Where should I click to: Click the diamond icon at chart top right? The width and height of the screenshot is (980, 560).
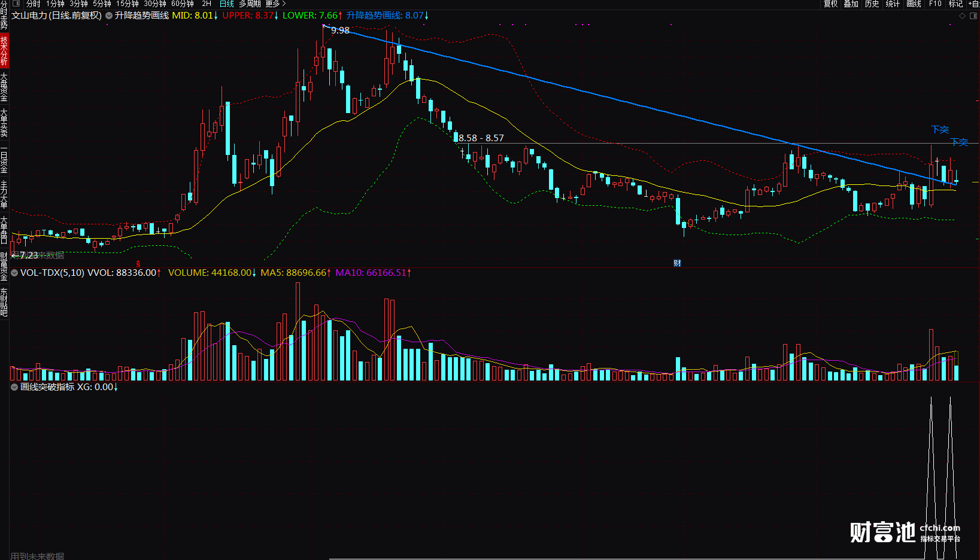tap(962, 16)
